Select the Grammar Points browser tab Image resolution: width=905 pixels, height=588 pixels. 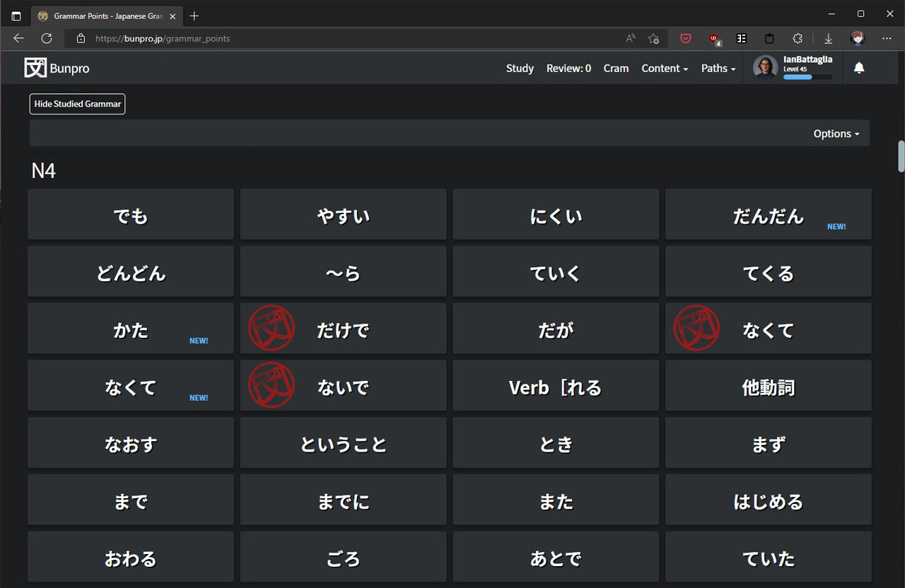(106, 16)
